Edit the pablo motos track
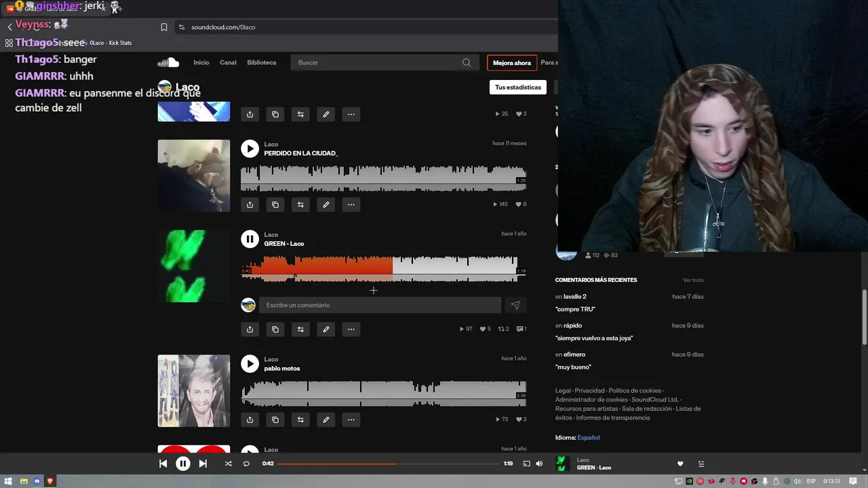Viewport: 868px width, 488px height. (x=325, y=420)
